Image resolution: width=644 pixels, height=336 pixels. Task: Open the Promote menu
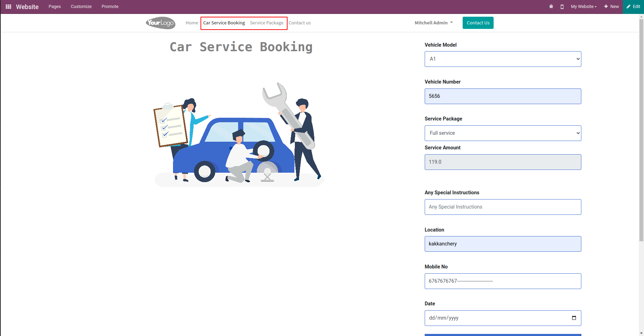(x=110, y=7)
